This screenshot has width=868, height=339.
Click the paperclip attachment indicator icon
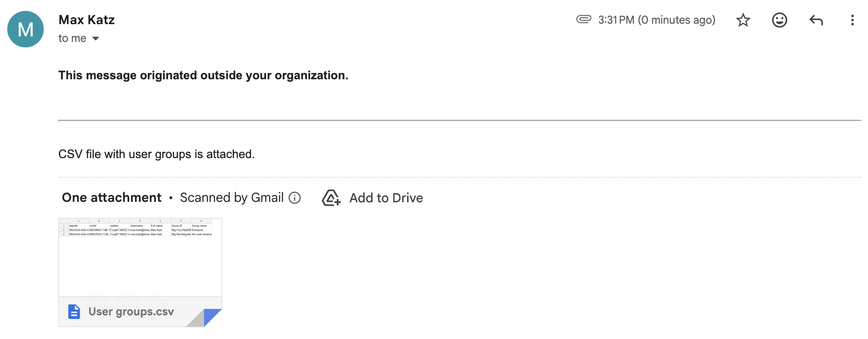[x=583, y=19]
